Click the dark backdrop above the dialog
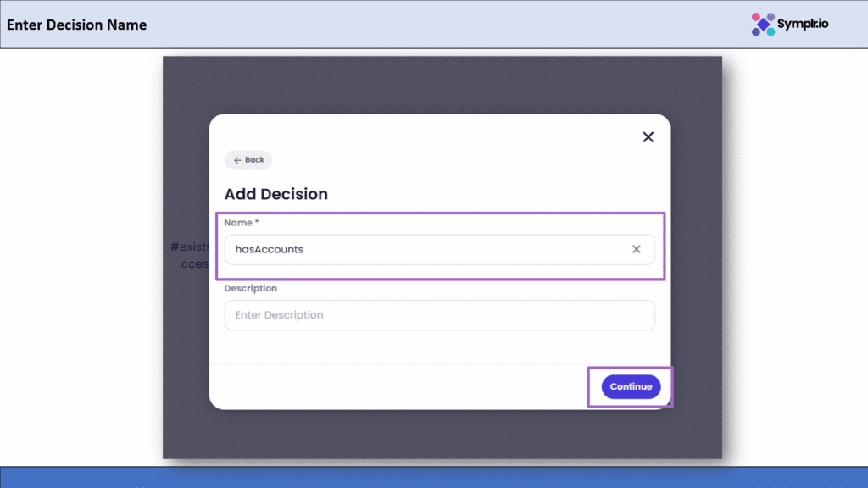 coord(441,85)
